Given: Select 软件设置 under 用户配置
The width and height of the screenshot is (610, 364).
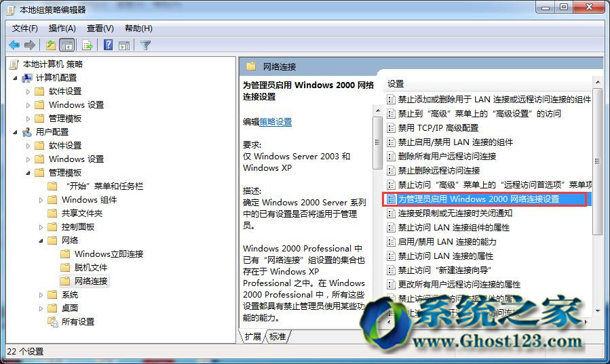Looking at the screenshot, I should pyautogui.click(x=65, y=145).
